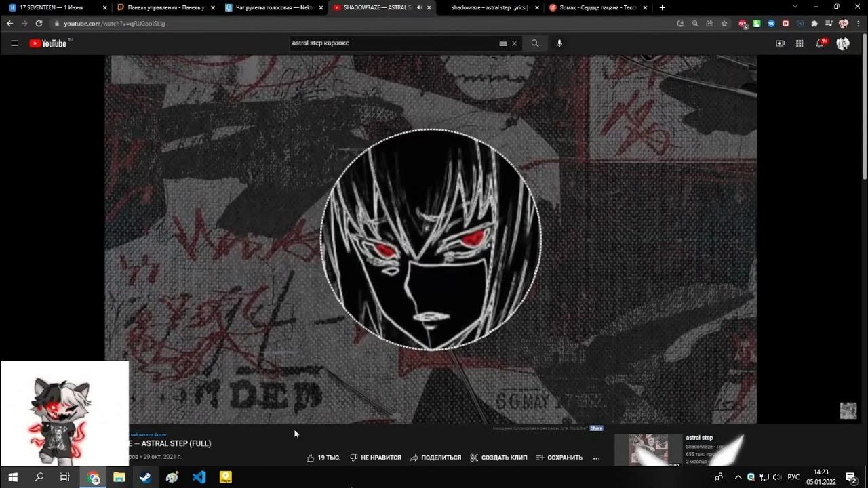Open the YouTube hamburger guide menu

point(14,43)
